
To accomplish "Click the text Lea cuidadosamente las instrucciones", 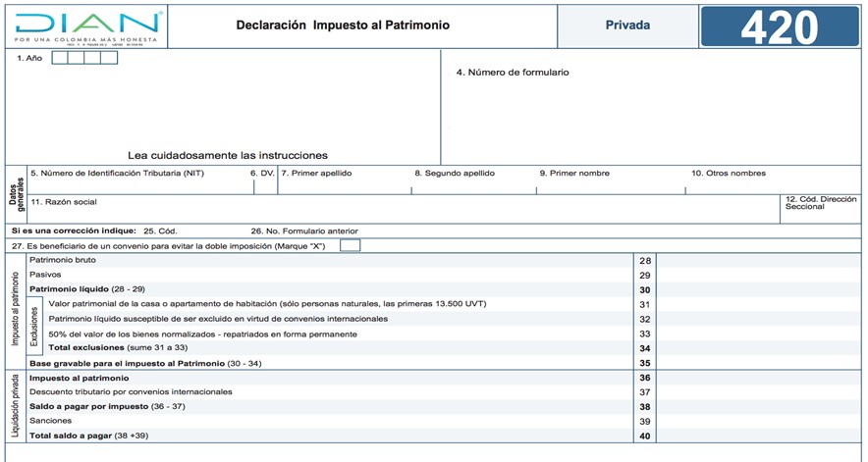I will tap(228, 156).
